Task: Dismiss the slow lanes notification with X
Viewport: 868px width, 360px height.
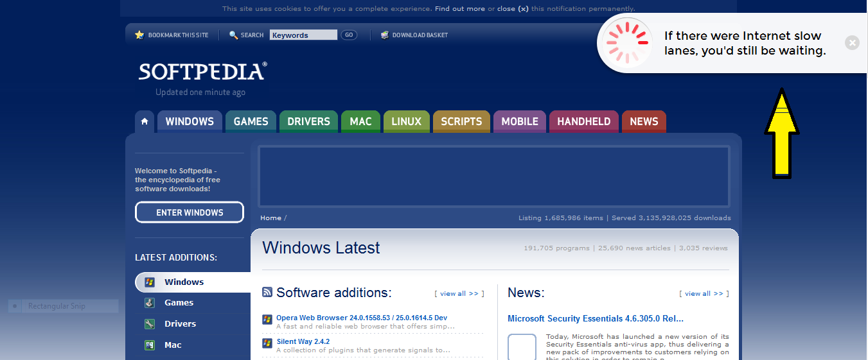Action: tap(852, 43)
